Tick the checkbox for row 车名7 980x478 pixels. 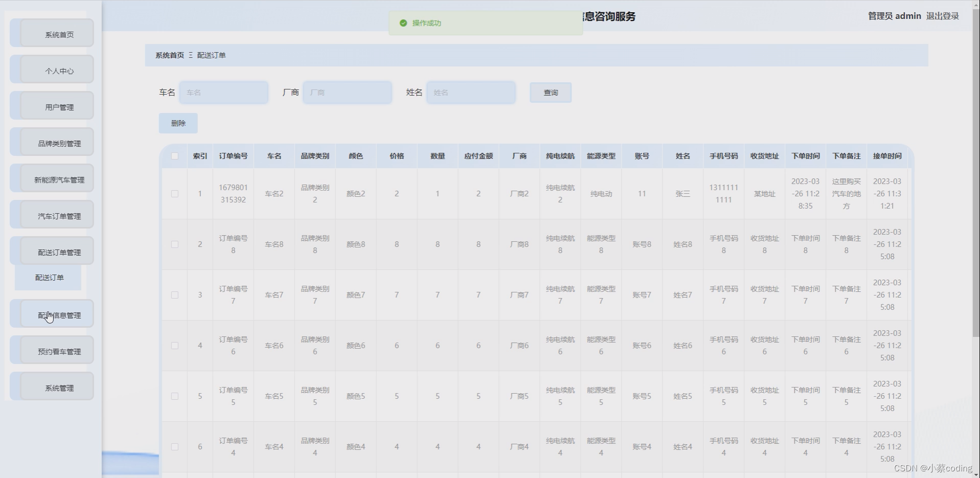(175, 295)
